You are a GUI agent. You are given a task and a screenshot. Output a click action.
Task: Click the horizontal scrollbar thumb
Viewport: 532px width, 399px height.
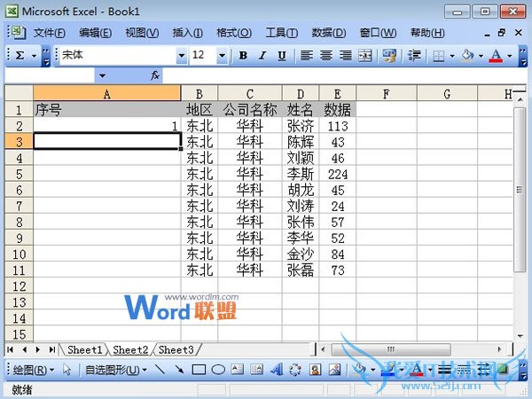391,349
